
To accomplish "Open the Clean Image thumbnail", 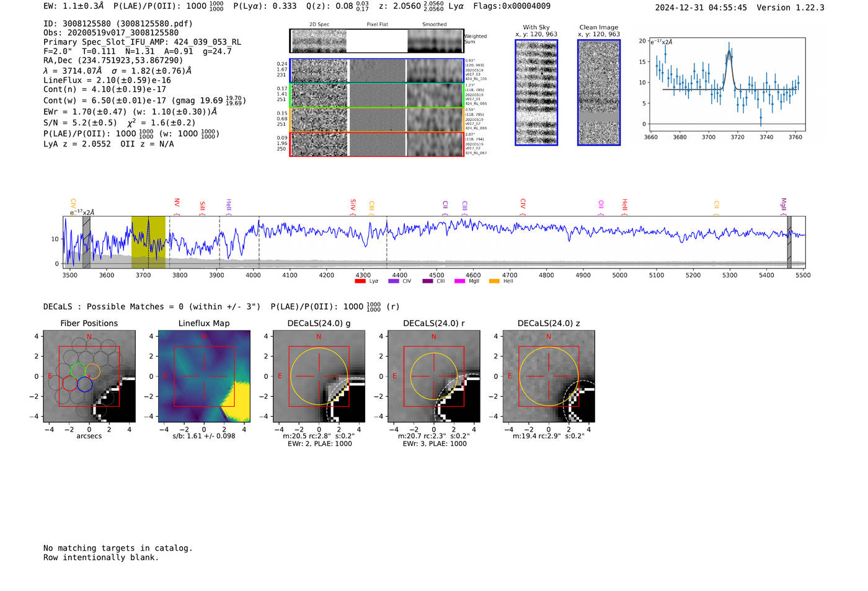I will pyautogui.click(x=599, y=92).
